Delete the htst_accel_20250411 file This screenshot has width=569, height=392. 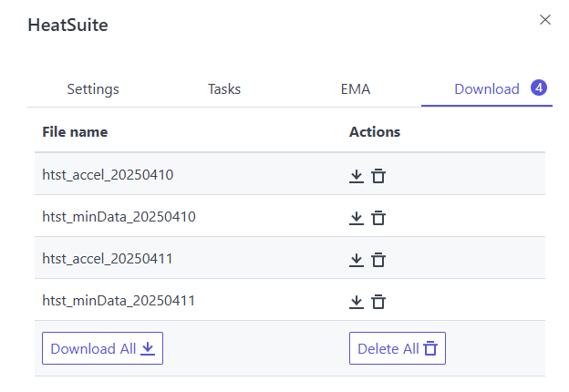pyautogui.click(x=378, y=260)
